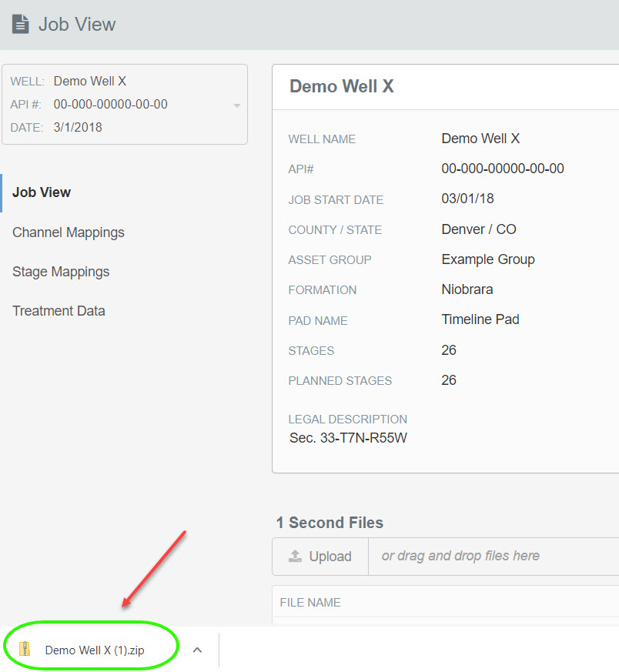Select the Job View sidebar item
Viewport: 619px width, 672px height.
pos(41,192)
